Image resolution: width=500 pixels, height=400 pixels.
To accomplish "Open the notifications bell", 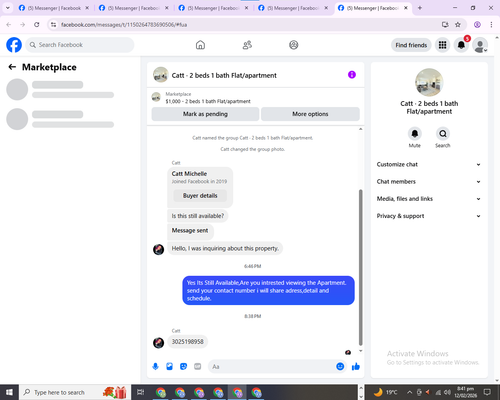I will tap(461, 45).
